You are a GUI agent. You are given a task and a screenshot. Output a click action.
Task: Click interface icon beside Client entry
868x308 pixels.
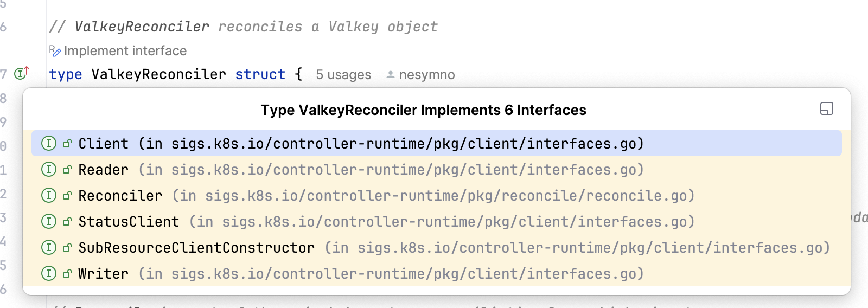pos(49,144)
